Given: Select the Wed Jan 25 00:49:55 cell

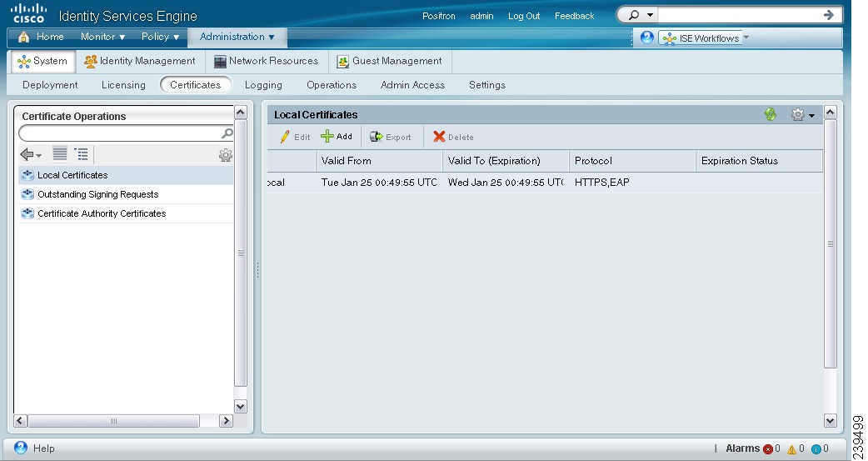Looking at the screenshot, I should click(505, 183).
